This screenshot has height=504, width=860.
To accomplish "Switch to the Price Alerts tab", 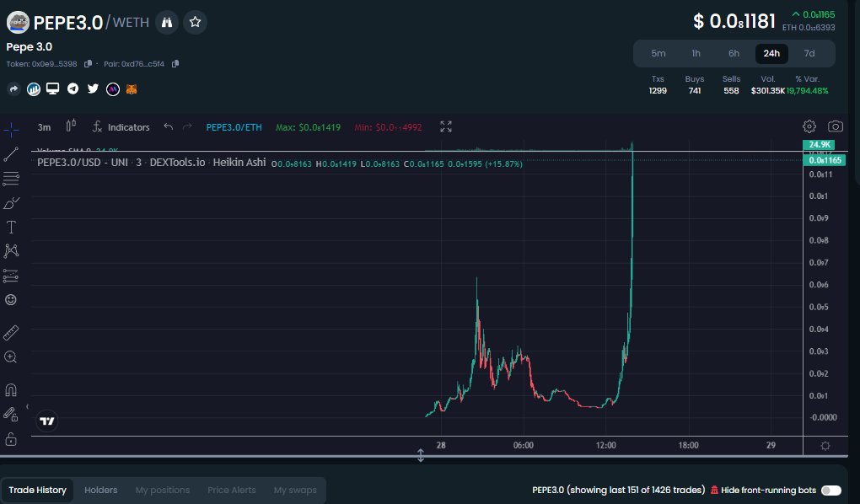I will [x=232, y=491].
